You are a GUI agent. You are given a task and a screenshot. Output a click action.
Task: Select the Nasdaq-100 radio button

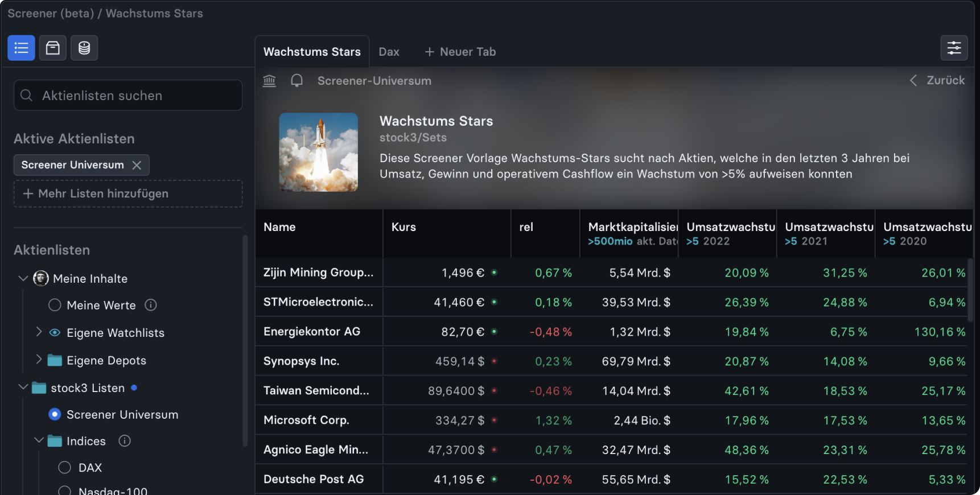point(65,490)
